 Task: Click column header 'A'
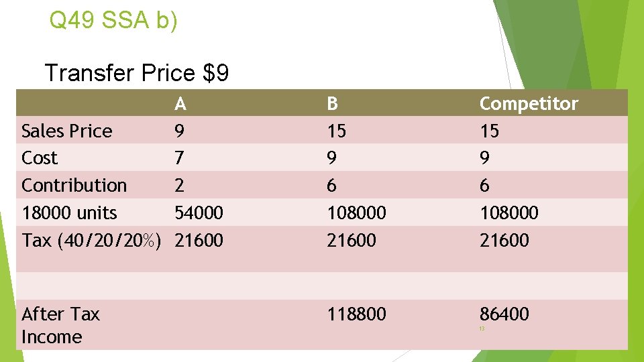[x=180, y=103]
